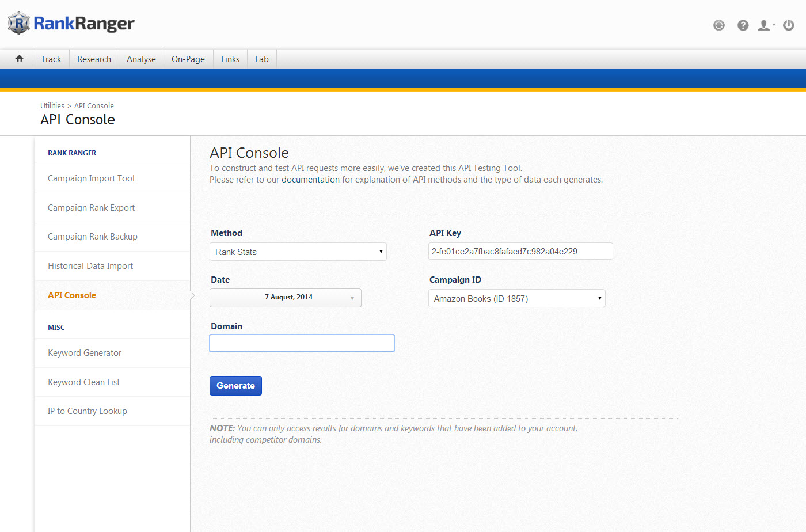This screenshot has height=532, width=806.
Task: Select Keyword Generator from the sidebar
Action: (85, 353)
